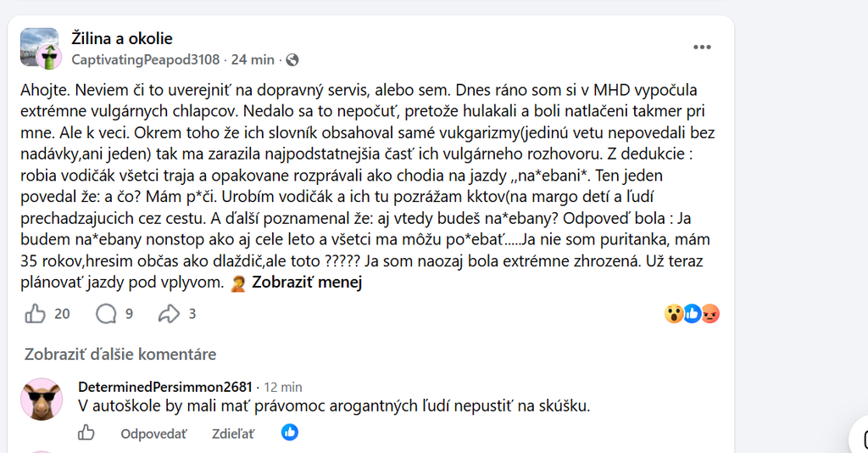
Task: Open the post options three-dot menu
Action: (702, 47)
